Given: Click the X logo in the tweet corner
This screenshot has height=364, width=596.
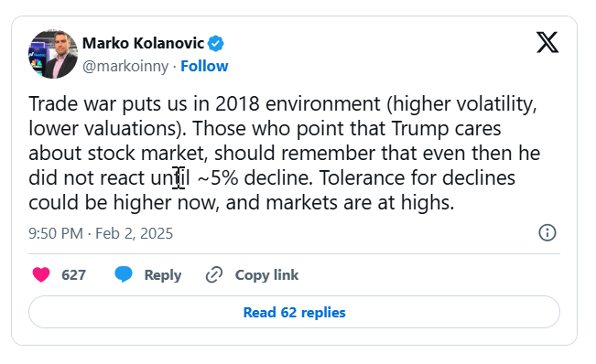Looking at the screenshot, I should (x=547, y=42).
